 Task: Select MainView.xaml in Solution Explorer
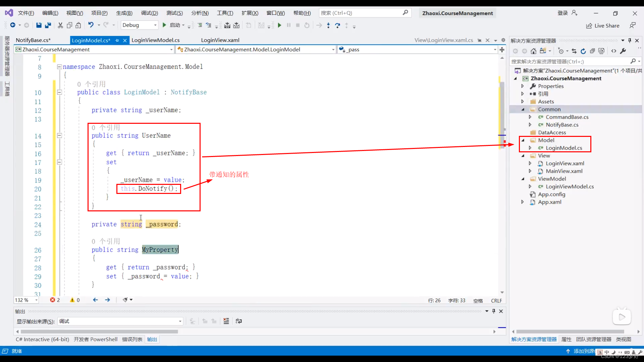tap(564, 171)
